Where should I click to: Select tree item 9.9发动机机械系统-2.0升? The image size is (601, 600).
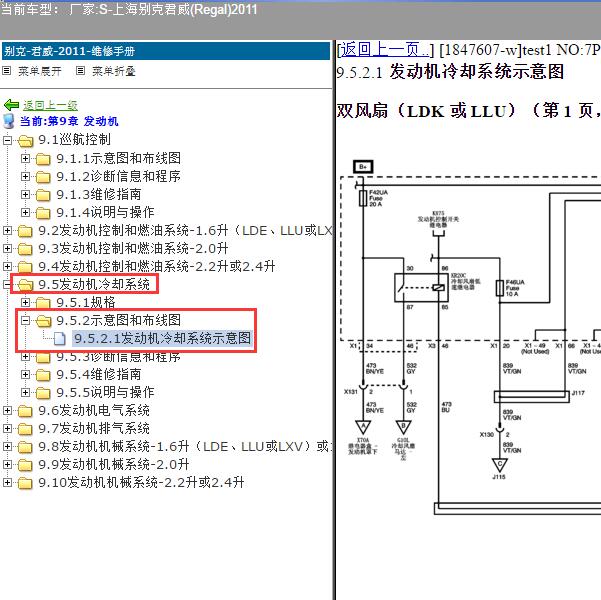[114, 464]
